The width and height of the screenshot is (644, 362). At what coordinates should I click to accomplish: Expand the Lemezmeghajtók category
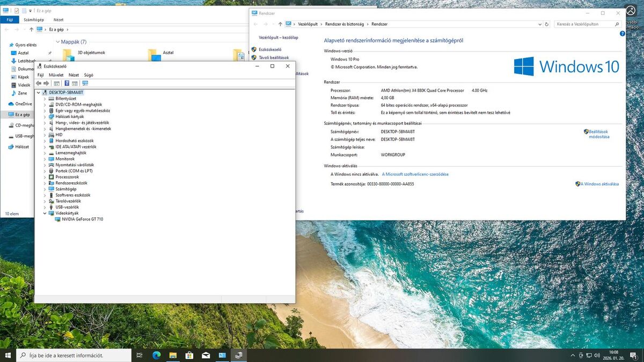[45, 153]
